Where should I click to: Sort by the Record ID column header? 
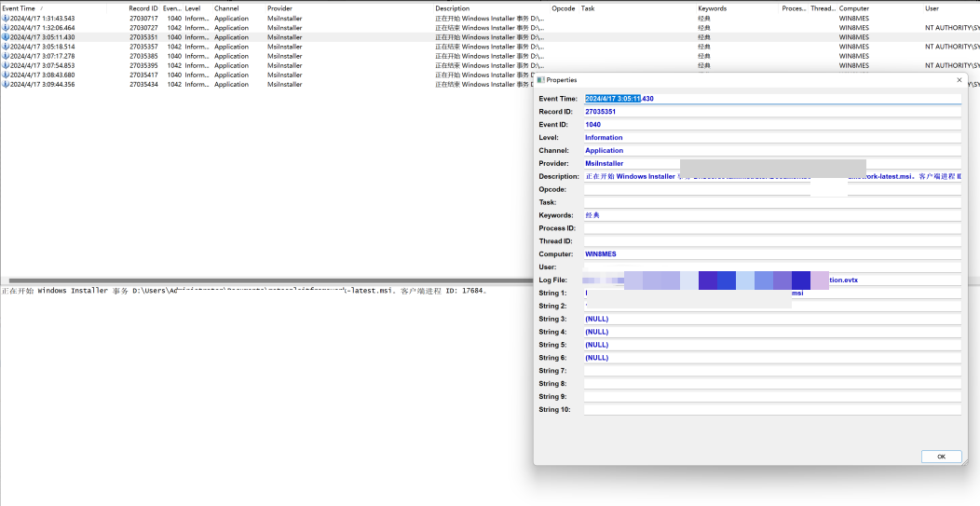(143, 8)
